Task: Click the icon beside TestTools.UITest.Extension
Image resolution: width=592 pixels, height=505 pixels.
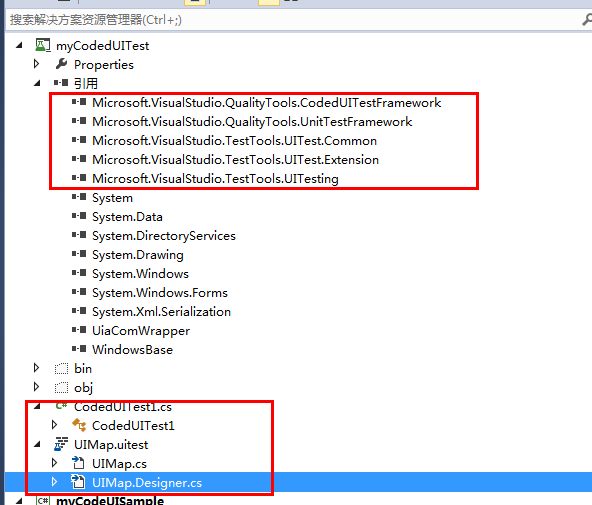Action: pos(79,159)
